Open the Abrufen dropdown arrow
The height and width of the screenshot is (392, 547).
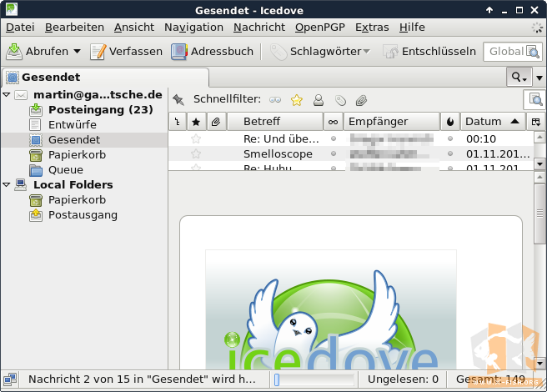tap(77, 52)
